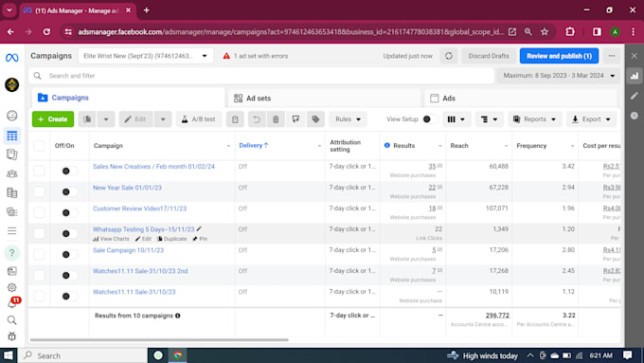Click the pencil icon beside Whatsapp Testing campaign name

pyautogui.click(x=199, y=229)
